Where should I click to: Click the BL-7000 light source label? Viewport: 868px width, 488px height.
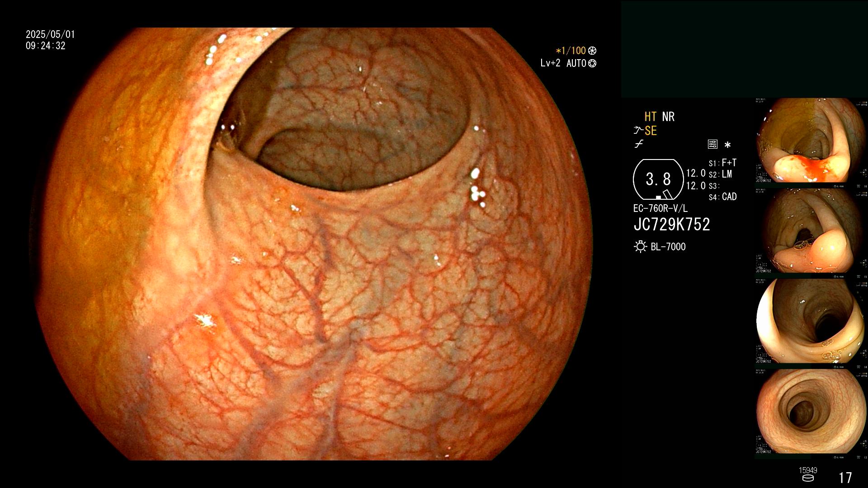point(668,247)
